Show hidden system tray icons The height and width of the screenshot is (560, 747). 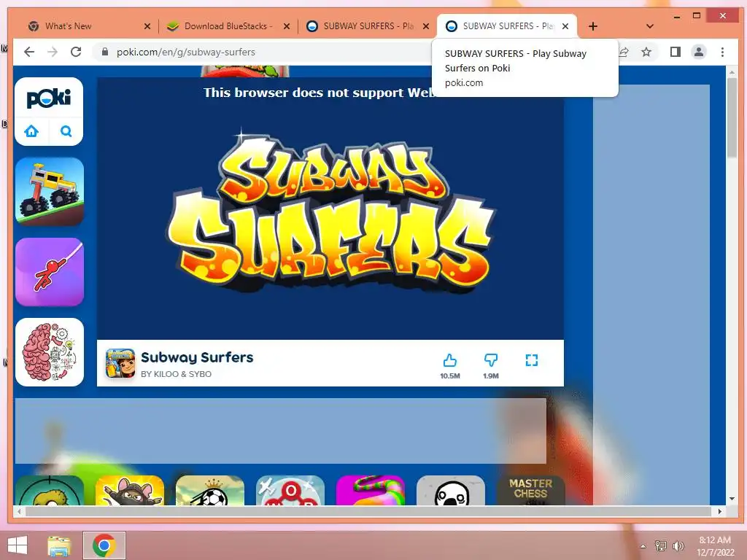[x=643, y=546]
